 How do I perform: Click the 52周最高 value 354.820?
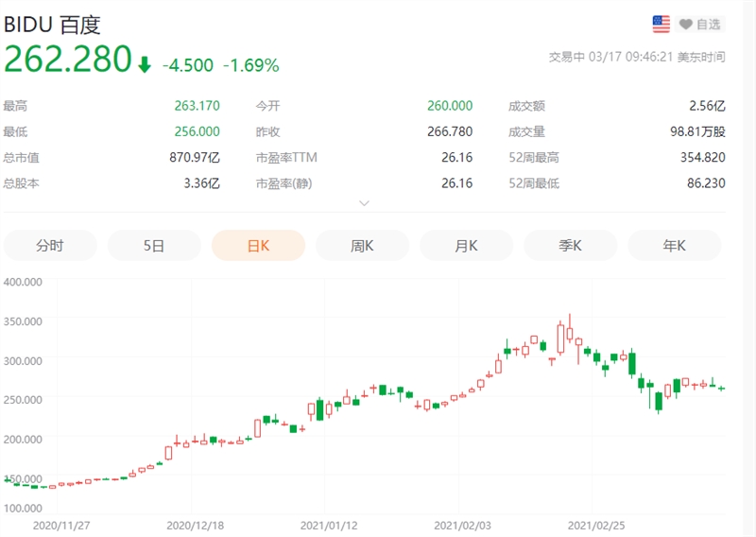(702, 157)
